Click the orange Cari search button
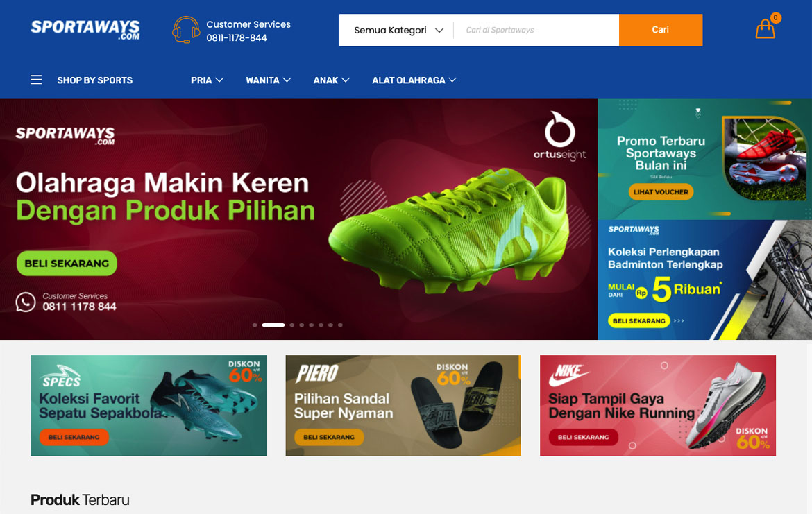 click(x=660, y=30)
